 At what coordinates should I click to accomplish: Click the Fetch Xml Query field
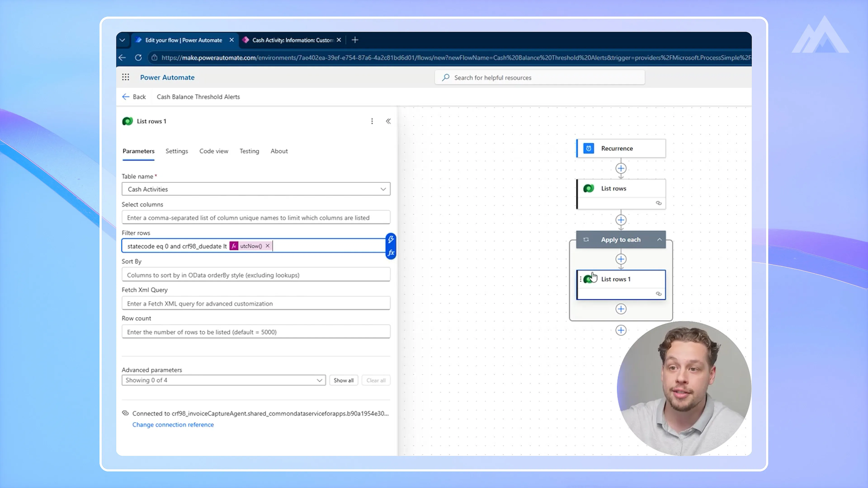coord(256,303)
